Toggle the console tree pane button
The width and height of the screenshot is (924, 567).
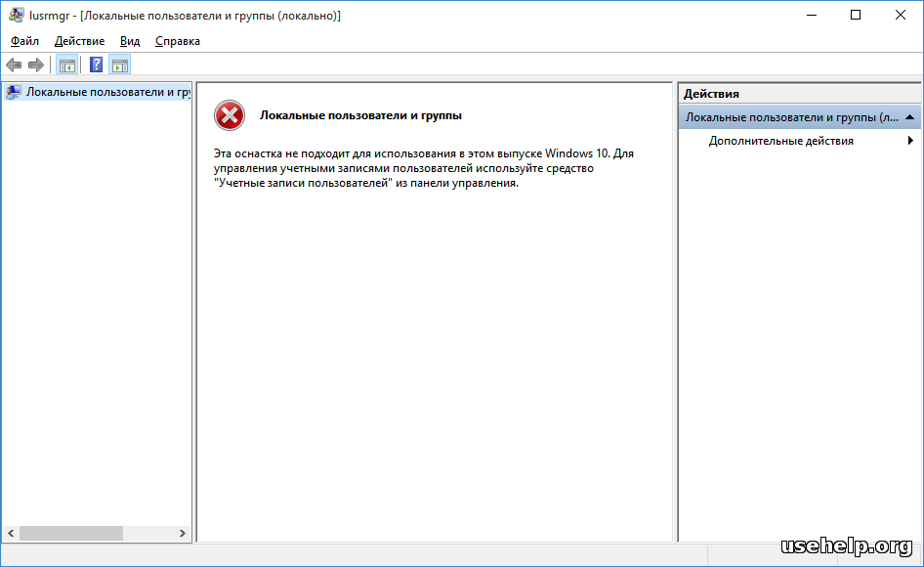[67, 65]
